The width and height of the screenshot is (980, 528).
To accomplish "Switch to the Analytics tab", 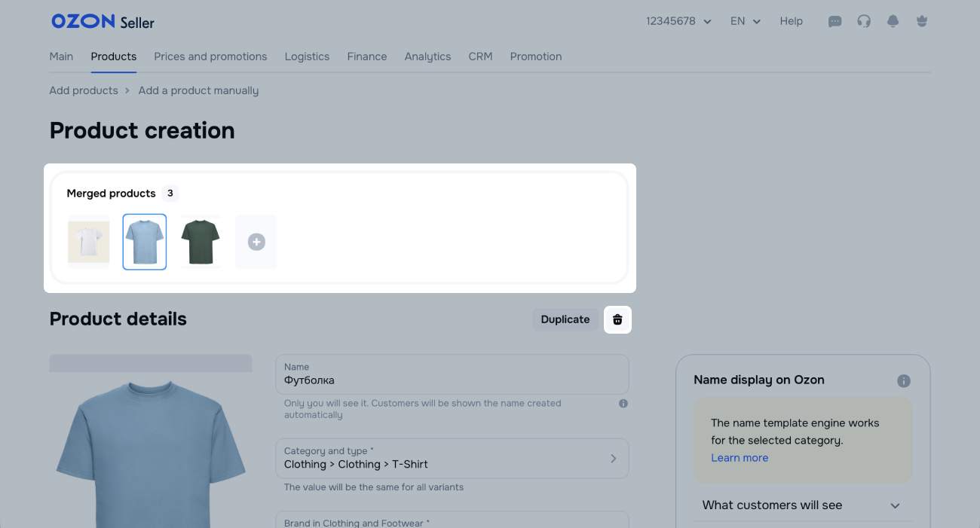I will [x=427, y=56].
